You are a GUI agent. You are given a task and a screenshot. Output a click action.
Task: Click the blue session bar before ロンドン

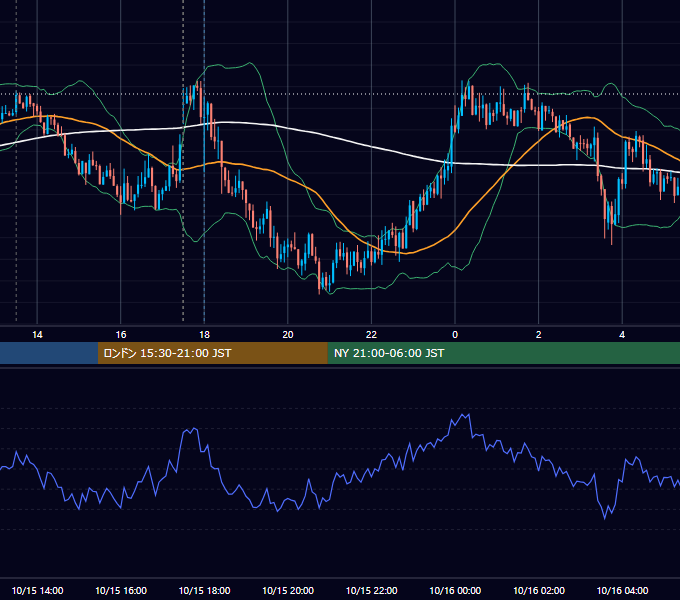click(49, 353)
